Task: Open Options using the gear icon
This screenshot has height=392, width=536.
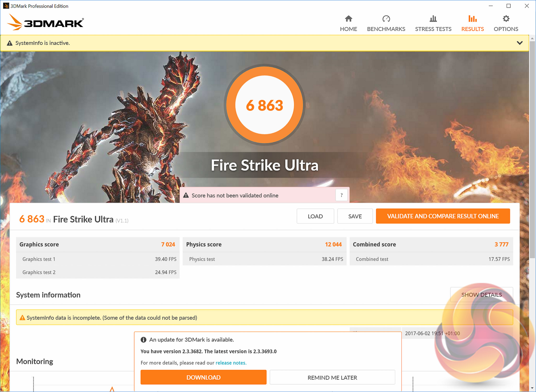Action: 506,19
